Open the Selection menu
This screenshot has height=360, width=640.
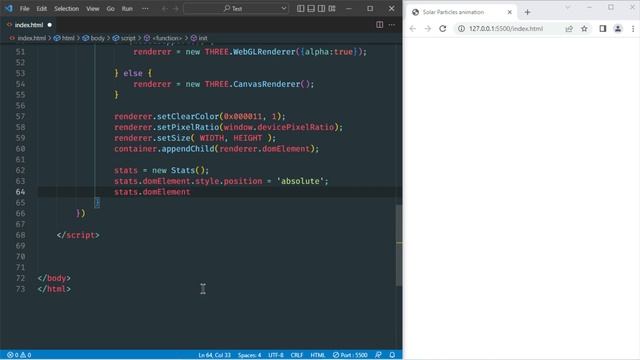pos(67,9)
